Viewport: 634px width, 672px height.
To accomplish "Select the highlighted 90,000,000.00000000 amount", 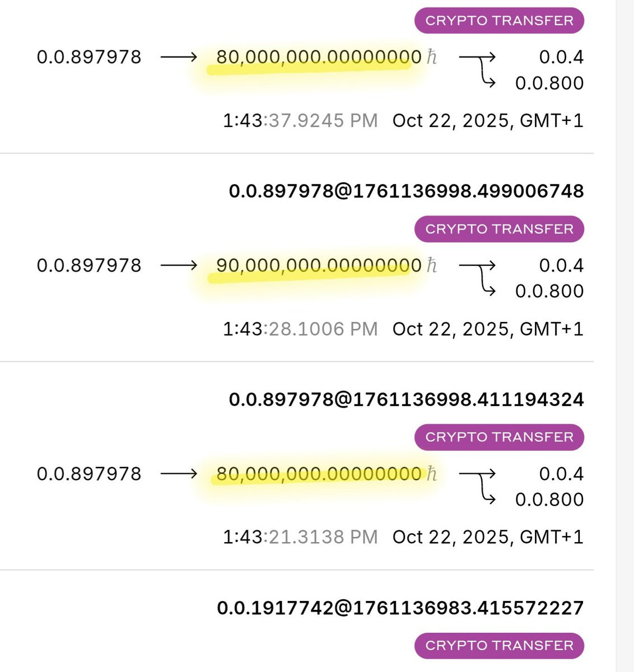I will pos(319,265).
